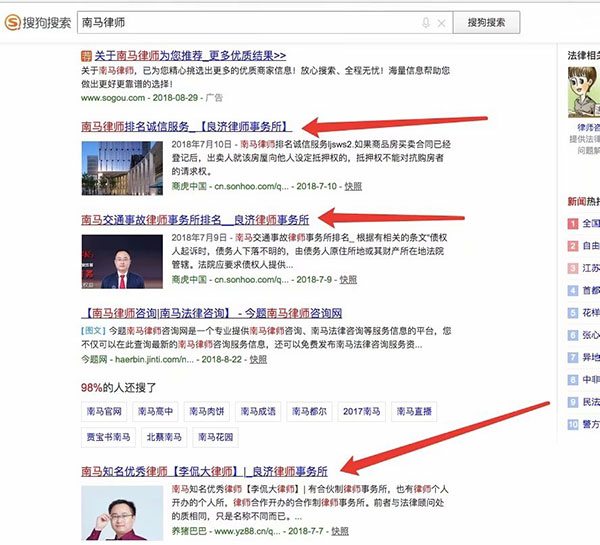Click the thumbnail of man in red tie
Image resolution: width=600 pixels, height=545 pixels.
click(x=122, y=261)
